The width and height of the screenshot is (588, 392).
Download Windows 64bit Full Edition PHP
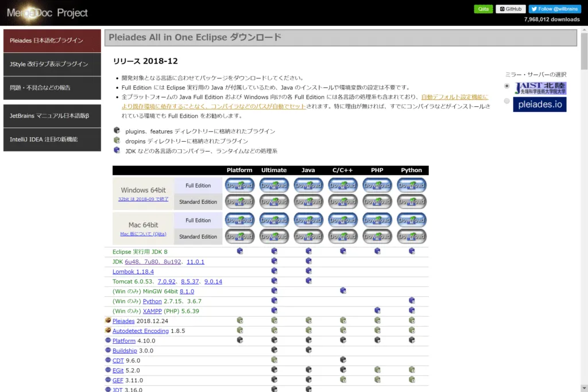click(377, 185)
